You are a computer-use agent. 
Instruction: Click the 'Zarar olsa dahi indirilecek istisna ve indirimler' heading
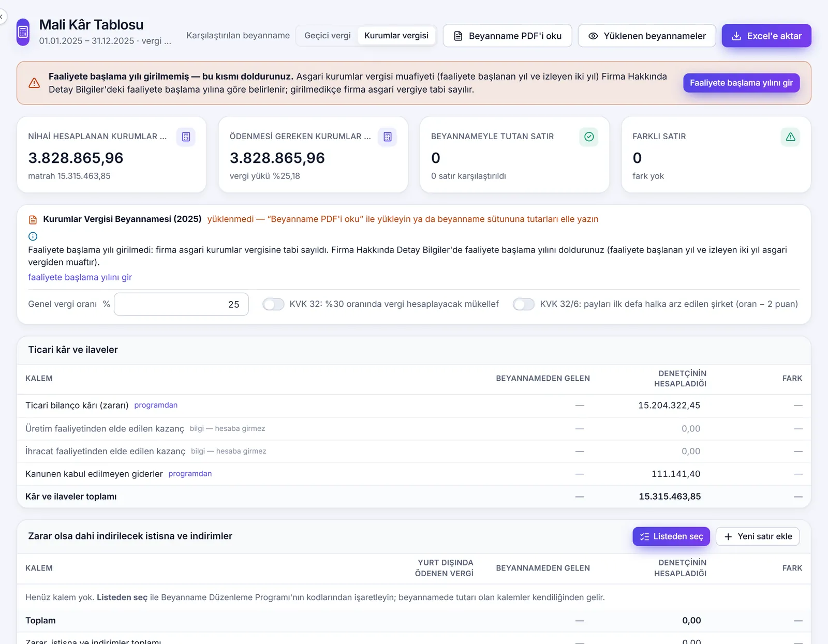coord(130,536)
